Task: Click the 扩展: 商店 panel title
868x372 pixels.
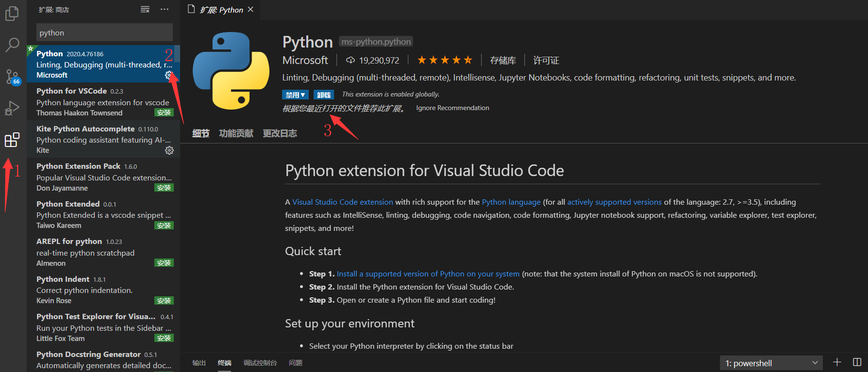Action: click(x=54, y=10)
